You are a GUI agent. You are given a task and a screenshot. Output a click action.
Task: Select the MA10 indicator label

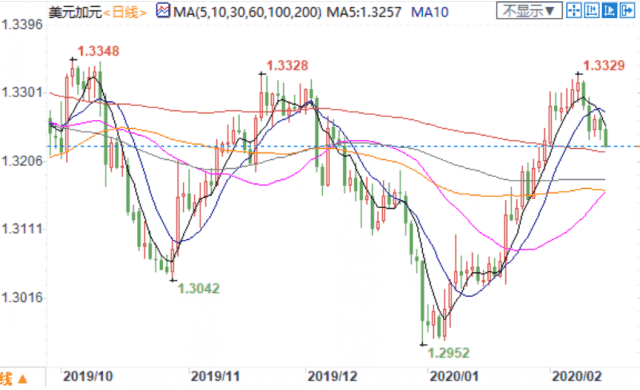(x=429, y=12)
